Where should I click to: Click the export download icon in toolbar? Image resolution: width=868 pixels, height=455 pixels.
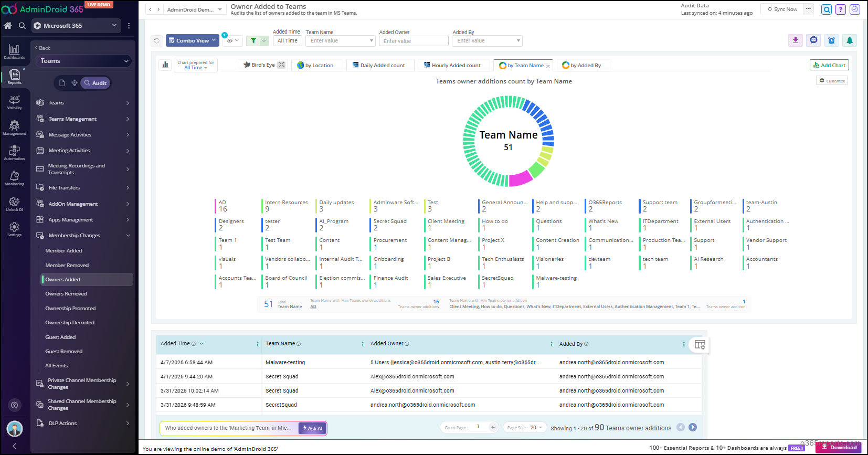coord(796,40)
